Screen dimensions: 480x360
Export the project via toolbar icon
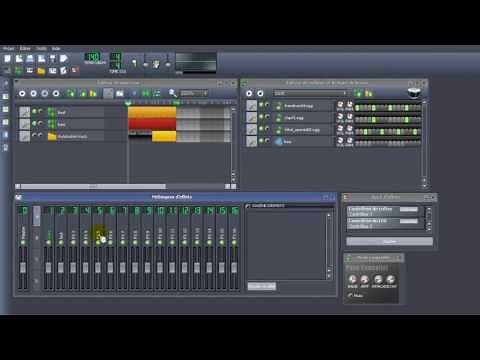click(x=64, y=59)
